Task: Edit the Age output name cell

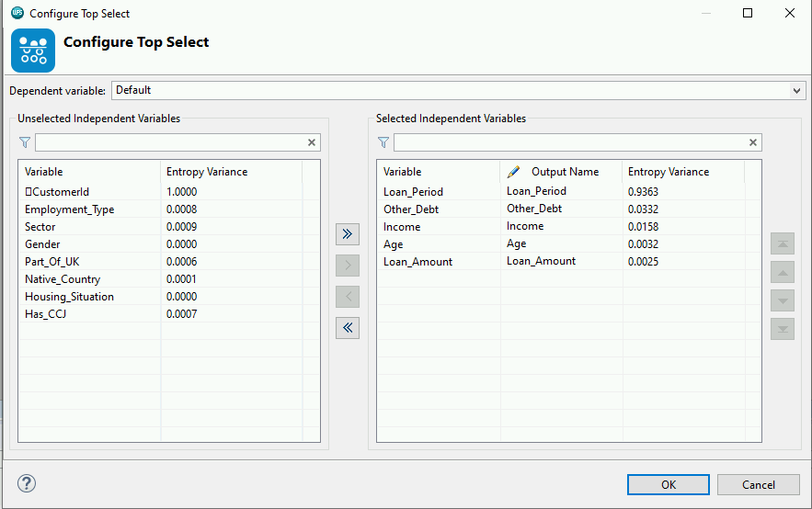Action: [561, 243]
